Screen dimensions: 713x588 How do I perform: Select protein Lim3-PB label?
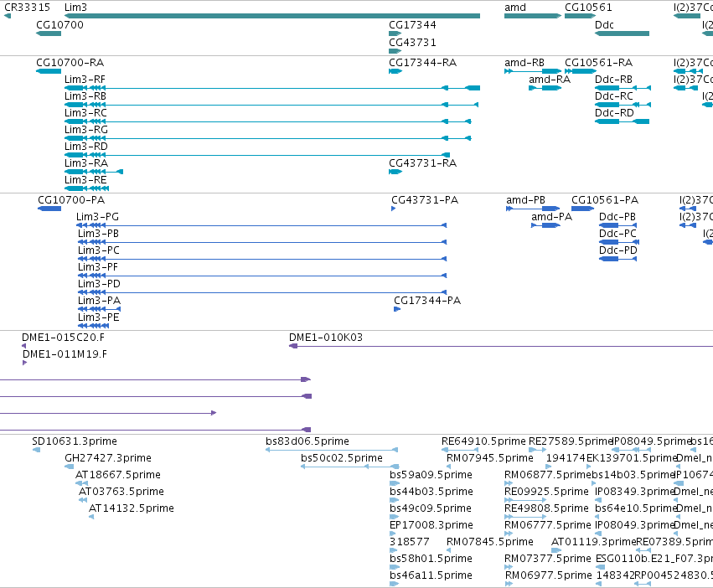coord(98,234)
